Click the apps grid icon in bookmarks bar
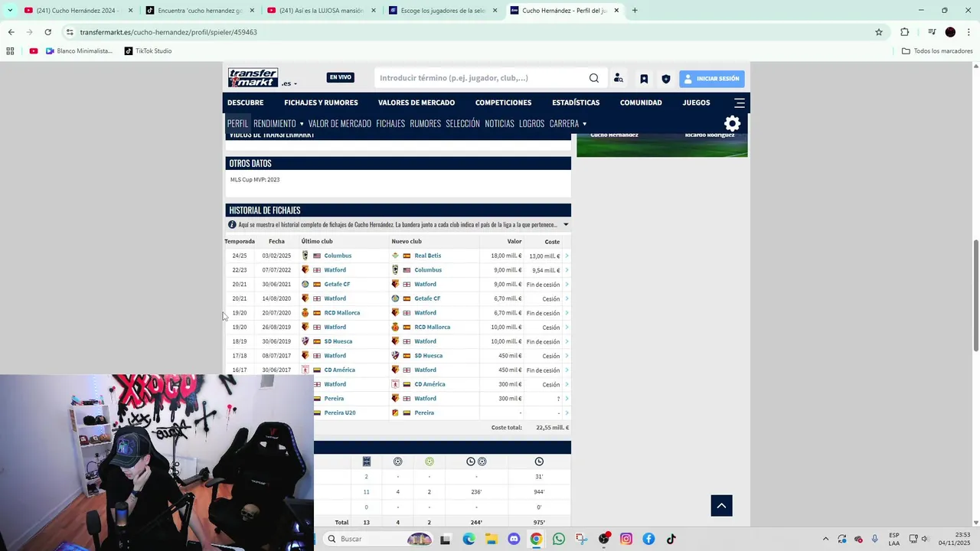The width and height of the screenshot is (980, 551). pos(10,51)
